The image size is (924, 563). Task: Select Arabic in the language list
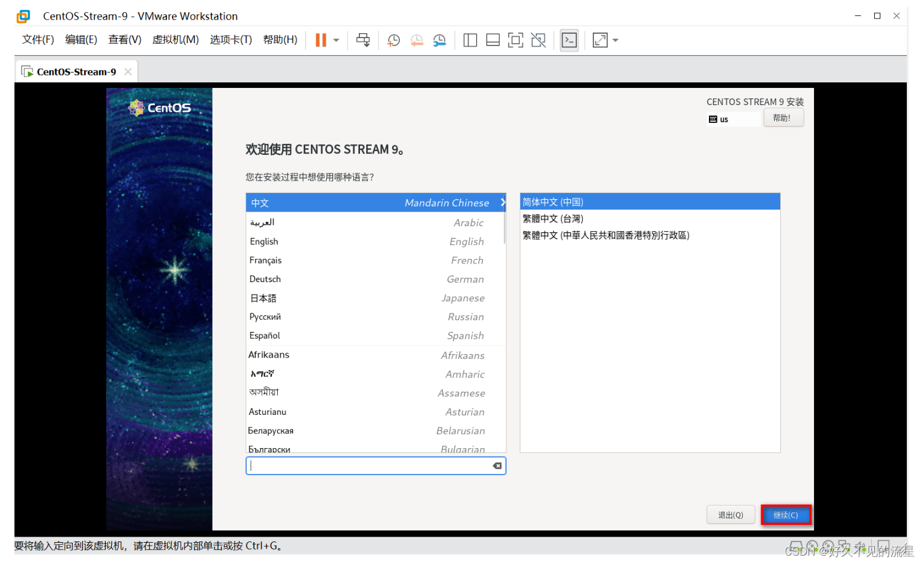tap(375, 222)
